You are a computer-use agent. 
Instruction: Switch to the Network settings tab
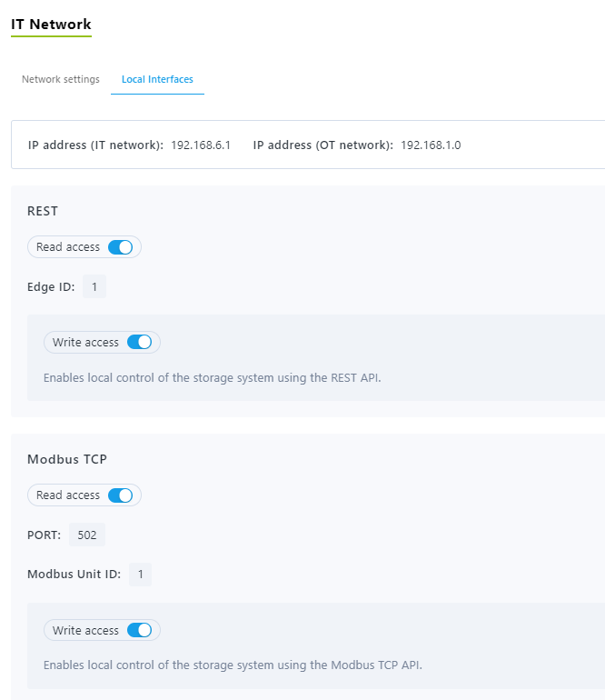tap(61, 79)
